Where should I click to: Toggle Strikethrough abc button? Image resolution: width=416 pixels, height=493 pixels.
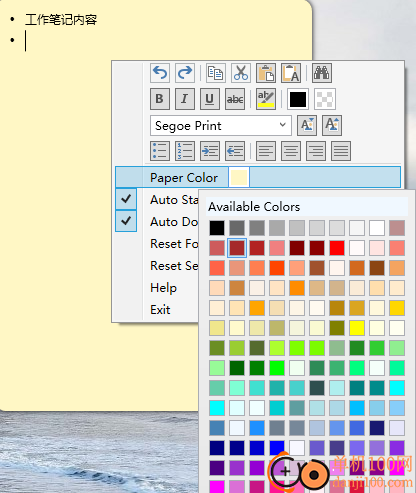235,99
